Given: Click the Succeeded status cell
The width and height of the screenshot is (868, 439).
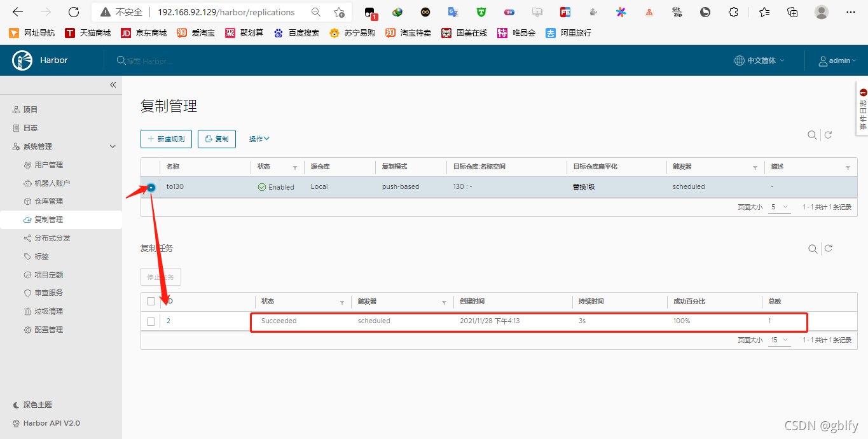Looking at the screenshot, I should 279,321.
